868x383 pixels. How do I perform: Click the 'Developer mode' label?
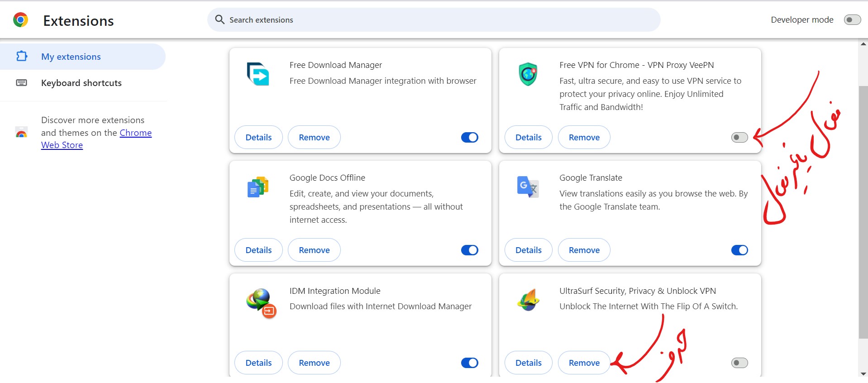802,19
